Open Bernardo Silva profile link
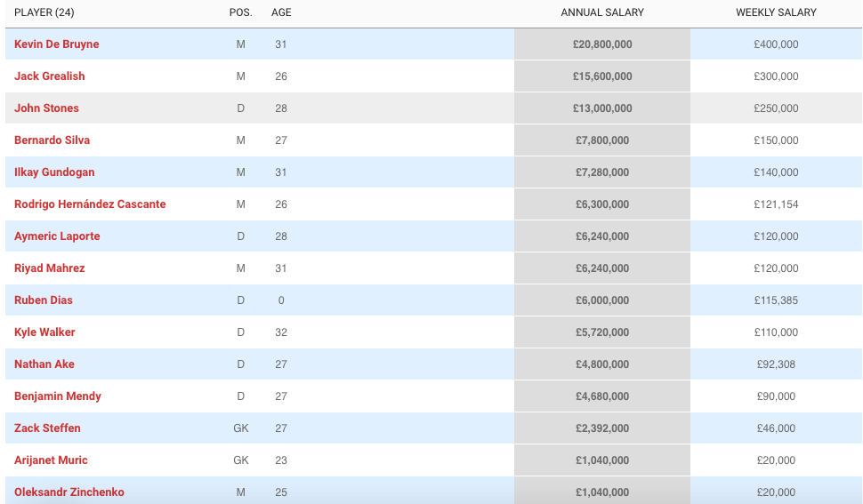Image resolution: width=863 pixels, height=504 pixels. (x=52, y=140)
